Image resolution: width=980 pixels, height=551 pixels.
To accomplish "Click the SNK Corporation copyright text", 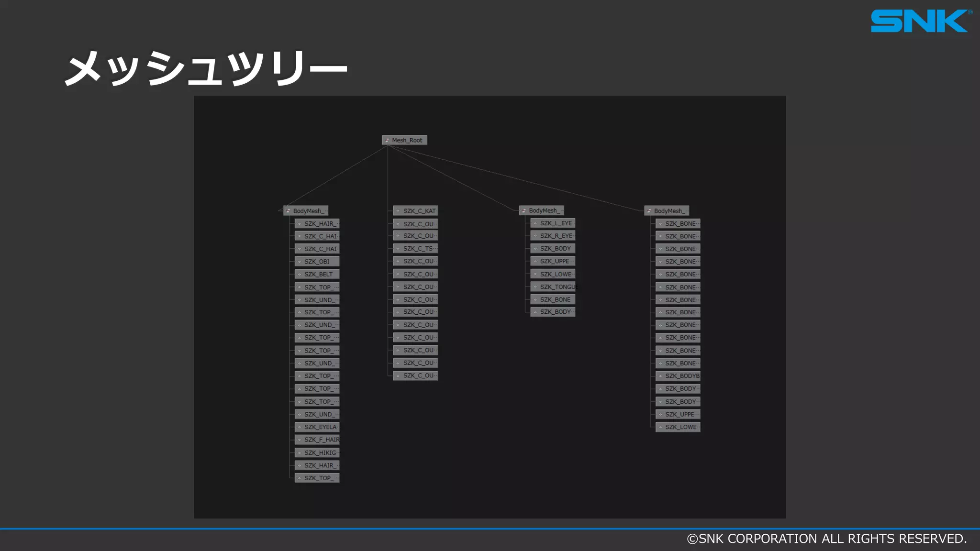I will (x=826, y=539).
